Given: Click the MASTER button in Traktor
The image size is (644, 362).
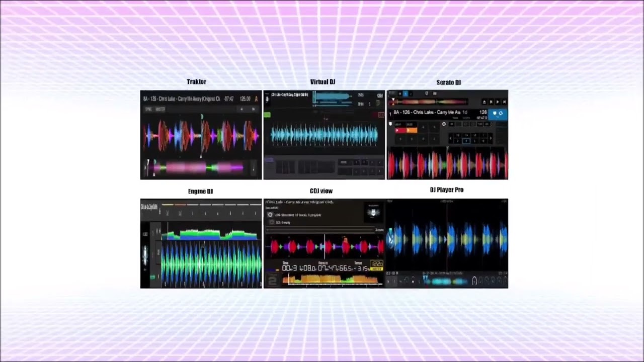Looking at the screenshot, I should tap(160, 109).
